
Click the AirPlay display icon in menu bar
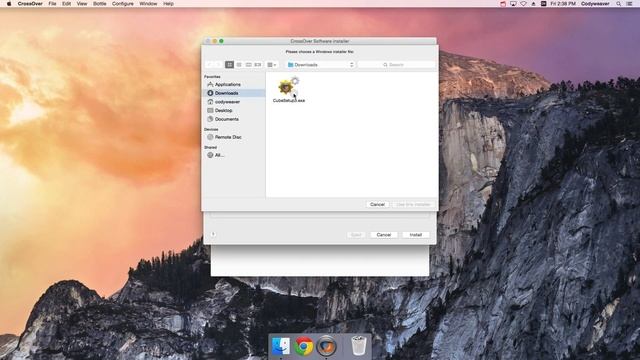point(513,4)
